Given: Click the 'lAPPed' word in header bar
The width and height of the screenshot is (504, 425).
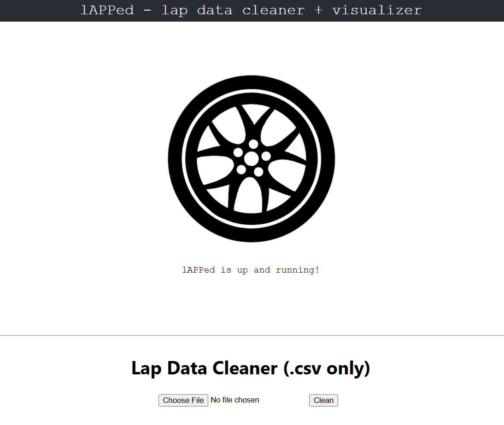Looking at the screenshot, I should click(107, 10).
